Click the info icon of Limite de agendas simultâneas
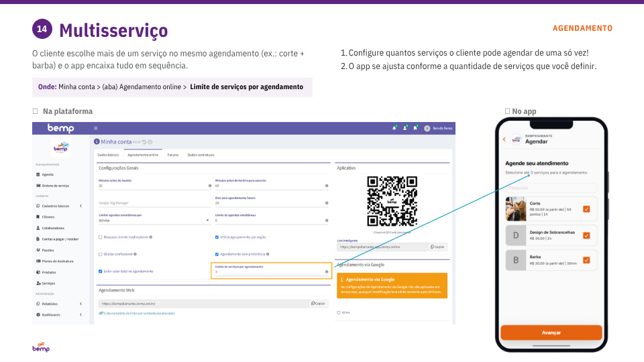The width and height of the screenshot is (644, 362). click(327, 221)
